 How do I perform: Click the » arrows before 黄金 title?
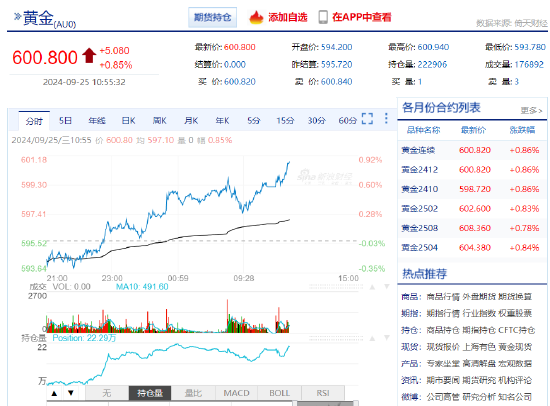point(17,16)
